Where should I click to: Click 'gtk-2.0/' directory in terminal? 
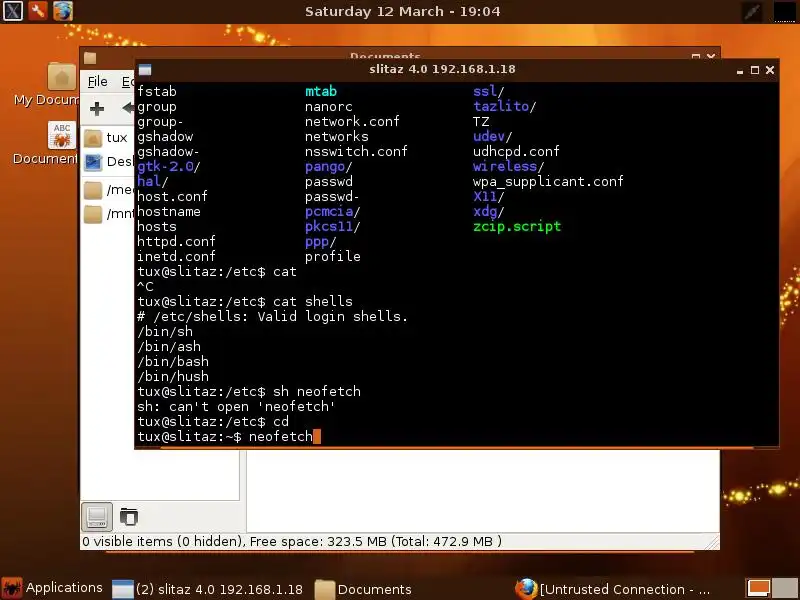pyautogui.click(x=168, y=166)
